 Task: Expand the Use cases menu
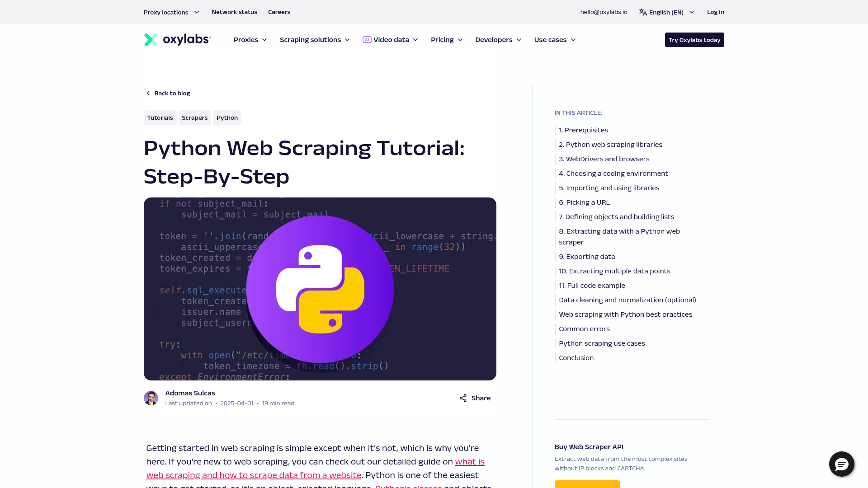coord(555,40)
